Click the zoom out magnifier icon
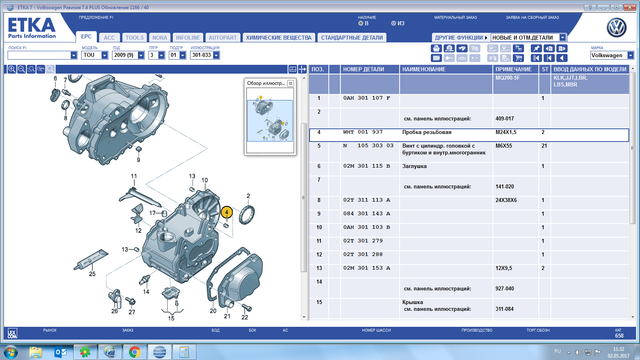The image size is (640, 360). point(21,69)
